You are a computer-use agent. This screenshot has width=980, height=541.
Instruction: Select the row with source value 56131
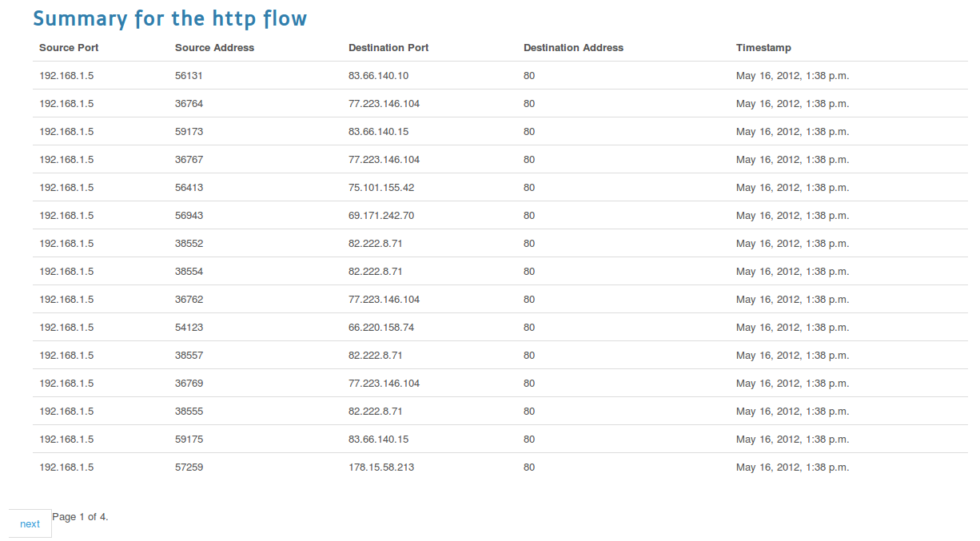tap(500, 75)
